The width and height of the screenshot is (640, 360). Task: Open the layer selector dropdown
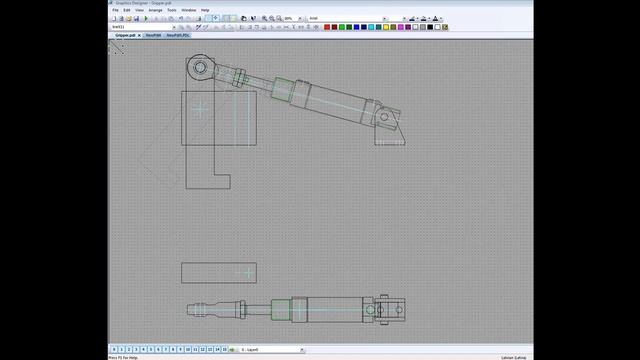[x=302, y=350]
